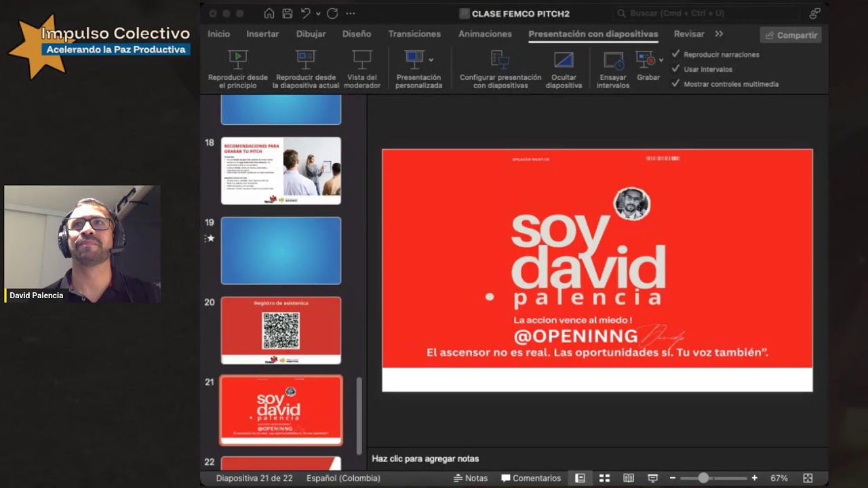Select slide 21 soy david thumbnail
868x488 pixels.
point(281,410)
